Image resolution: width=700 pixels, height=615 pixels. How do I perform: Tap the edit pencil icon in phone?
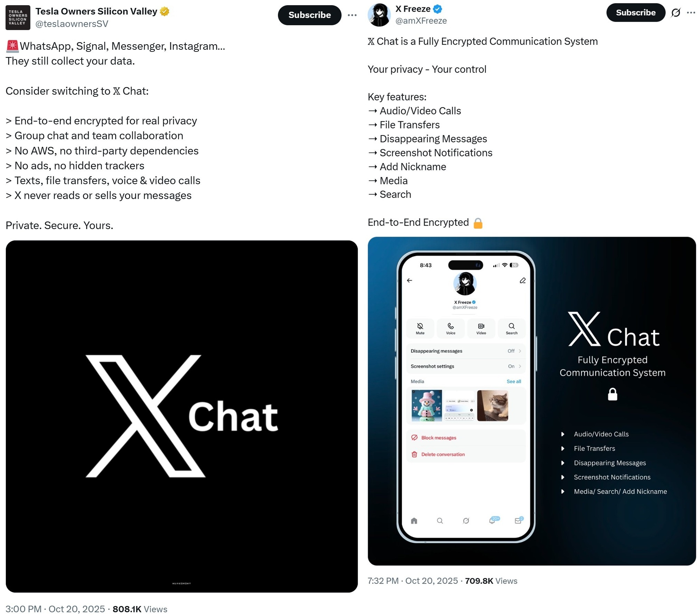tap(522, 280)
